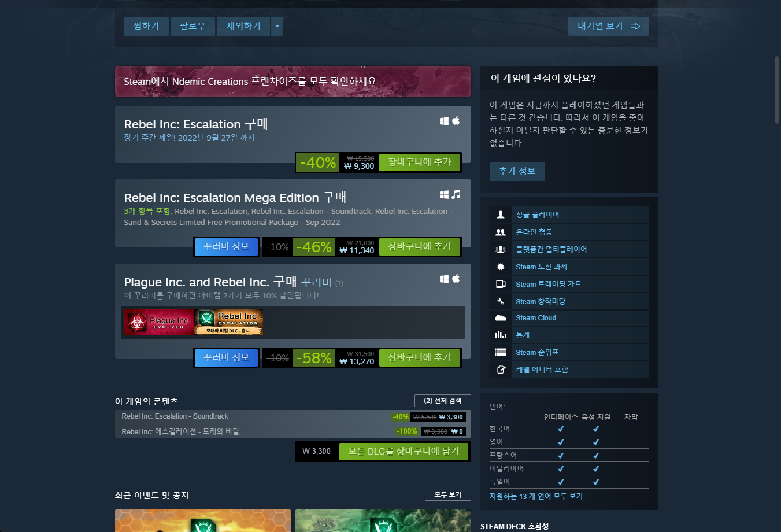
Task: Open 대기열 보기 queue button
Action: click(x=609, y=27)
